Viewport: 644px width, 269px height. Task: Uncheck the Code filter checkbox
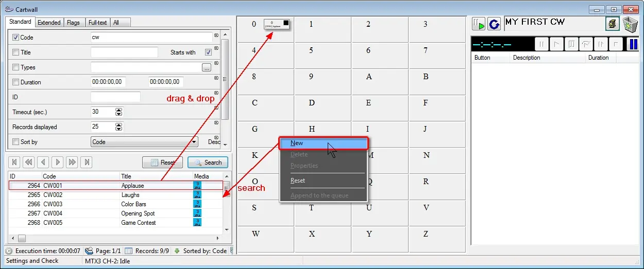click(15, 38)
